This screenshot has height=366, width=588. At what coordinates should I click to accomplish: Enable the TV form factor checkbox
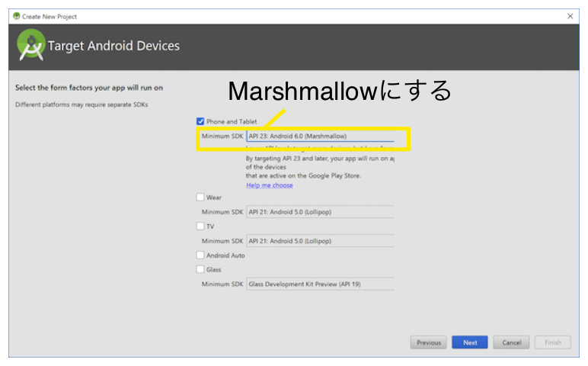(200, 226)
